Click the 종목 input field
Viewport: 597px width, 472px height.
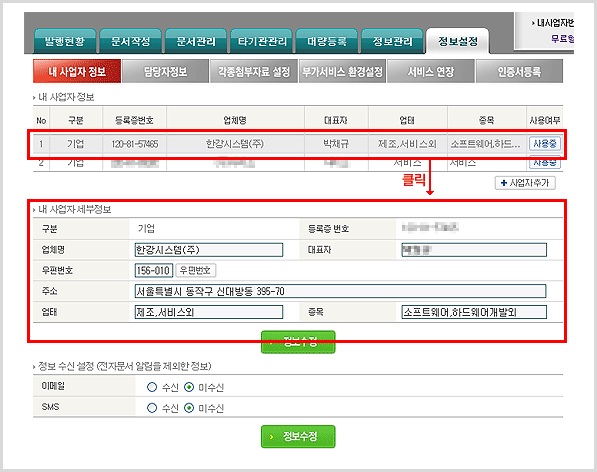474,312
